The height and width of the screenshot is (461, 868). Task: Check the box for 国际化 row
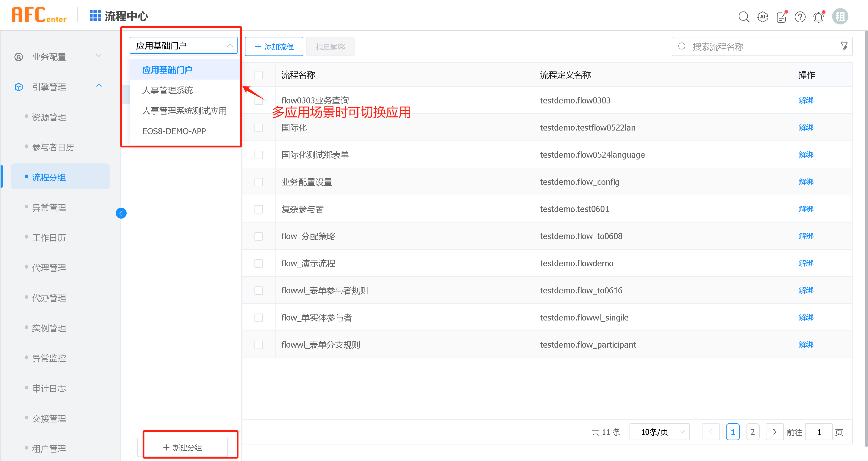tap(258, 128)
